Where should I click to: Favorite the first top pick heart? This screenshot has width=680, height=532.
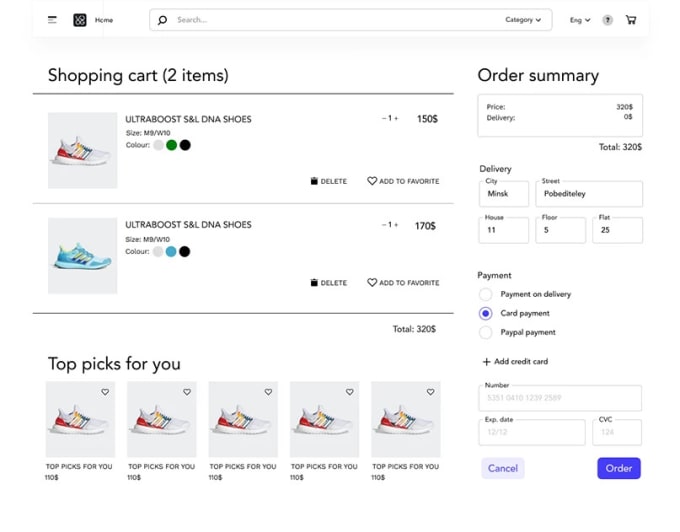point(105,392)
